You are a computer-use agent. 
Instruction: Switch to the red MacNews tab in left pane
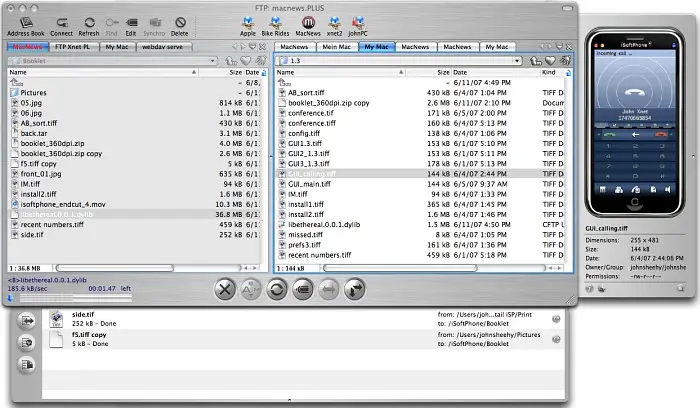(28, 47)
